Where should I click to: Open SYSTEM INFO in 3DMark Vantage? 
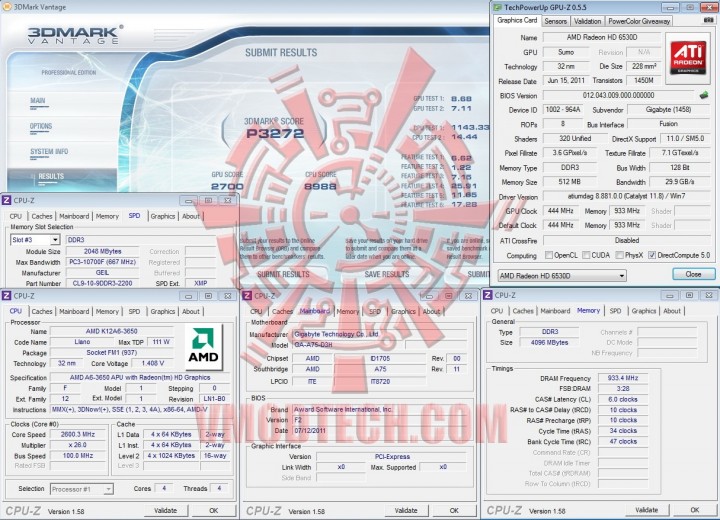[49, 152]
